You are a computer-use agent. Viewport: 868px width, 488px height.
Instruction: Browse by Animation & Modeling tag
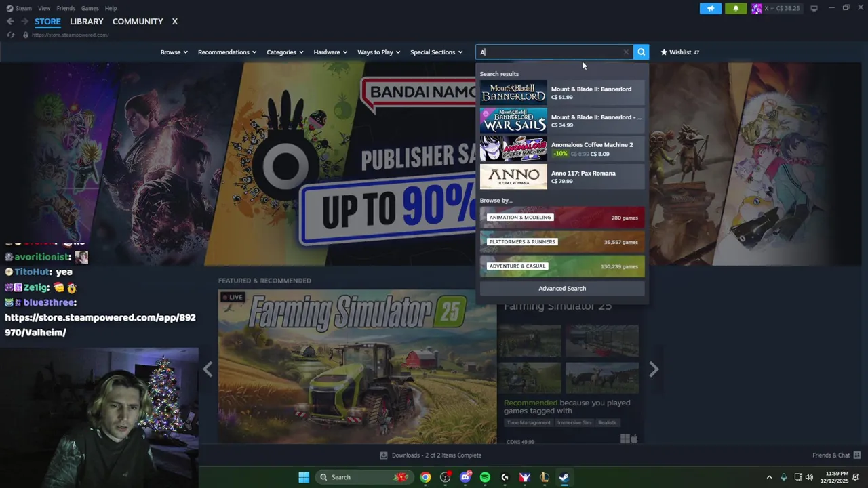pyautogui.click(x=562, y=218)
